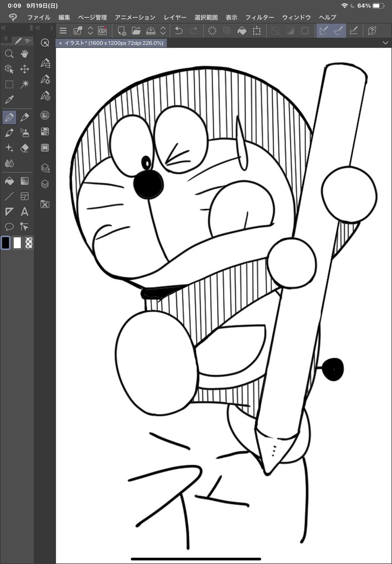Screen dimensions: 392x564
Task: Select the Move layer tool
Action: pyautogui.click(x=25, y=69)
